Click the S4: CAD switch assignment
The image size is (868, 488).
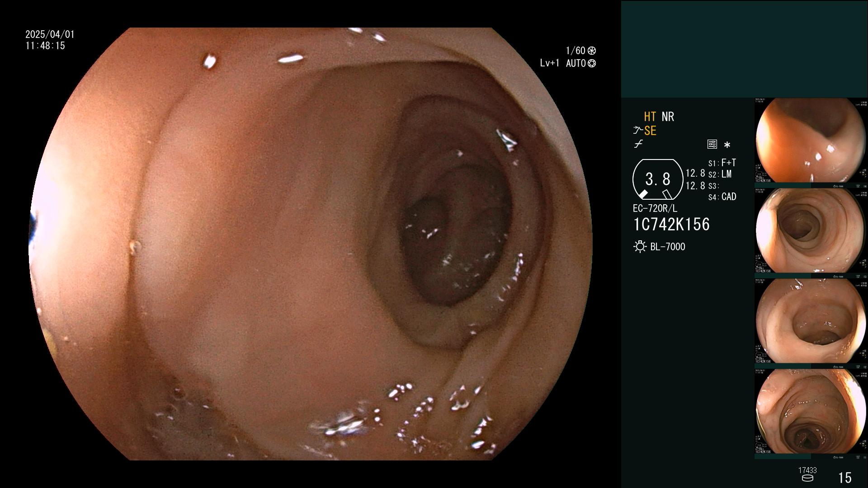coord(722,197)
